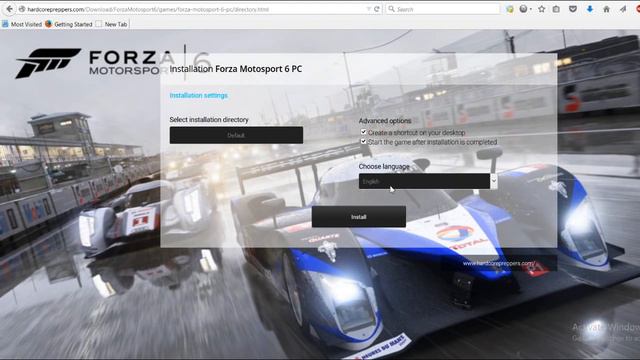Click the 'Select installation directory' label
The width and height of the screenshot is (640, 360).
click(x=209, y=120)
